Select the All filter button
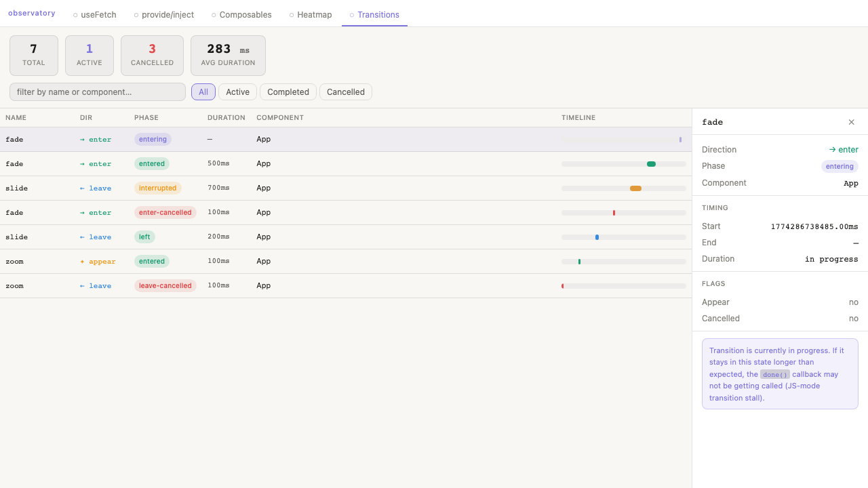Image resolution: width=868 pixels, height=488 pixels. pyautogui.click(x=203, y=91)
